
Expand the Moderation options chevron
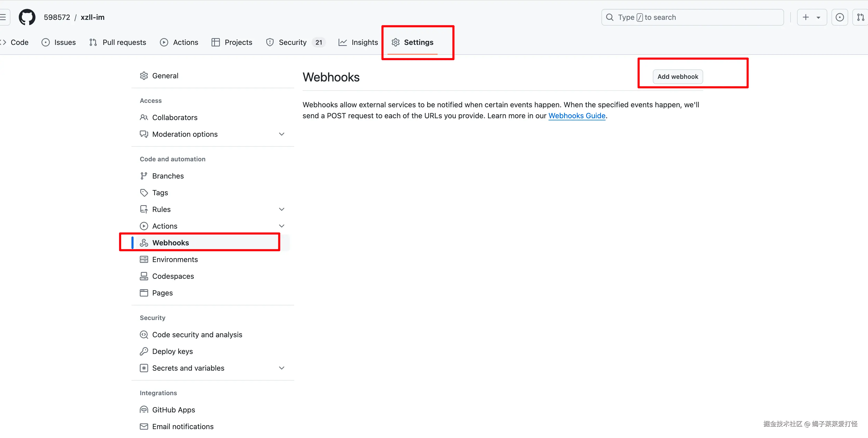(282, 134)
